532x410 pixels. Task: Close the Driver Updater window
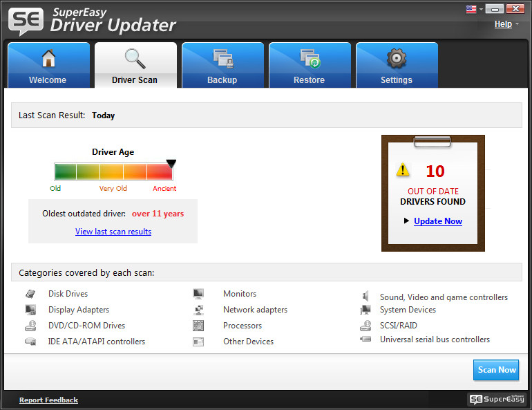[515, 9]
